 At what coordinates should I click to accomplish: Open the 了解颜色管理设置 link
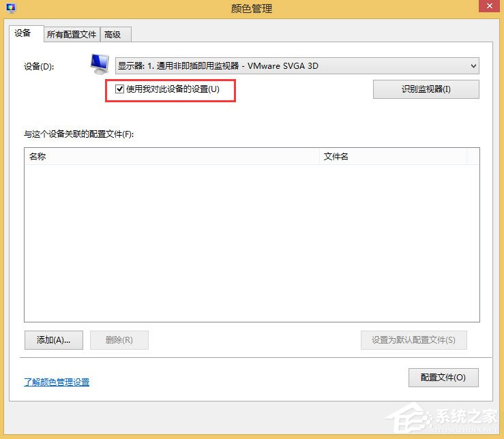pyautogui.click(x=57, y=382)
